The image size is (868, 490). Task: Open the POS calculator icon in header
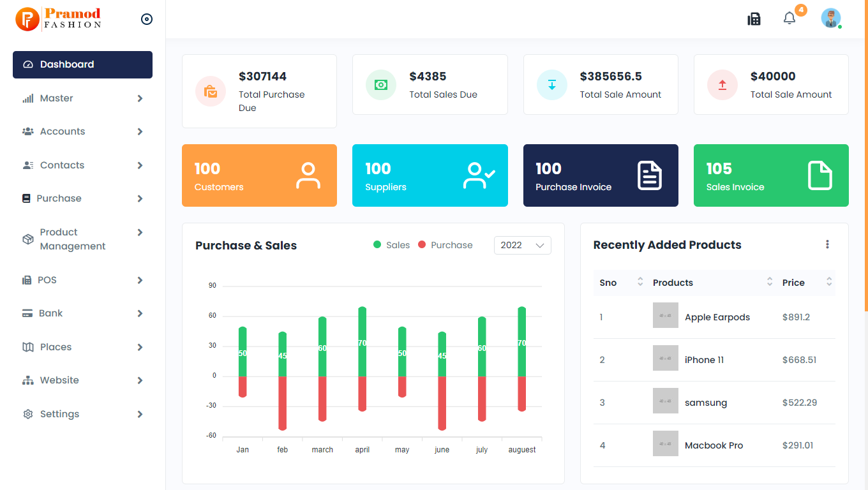[754, 19]
